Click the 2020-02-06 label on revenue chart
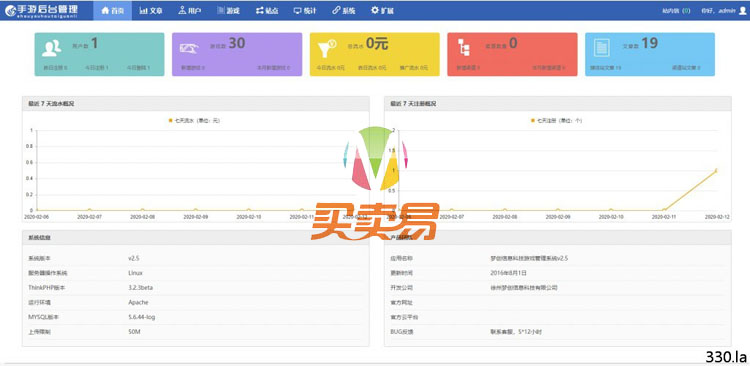 [36, 217]
